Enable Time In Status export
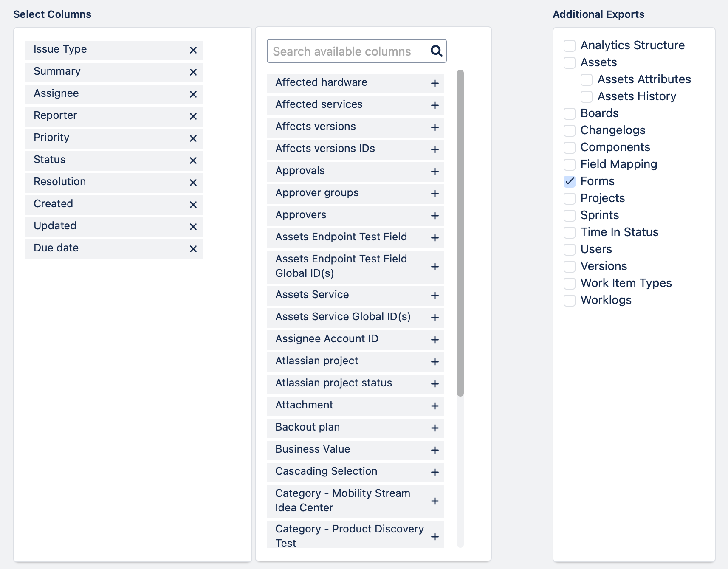This screenshot has height=569, width=728. [570, 232]
